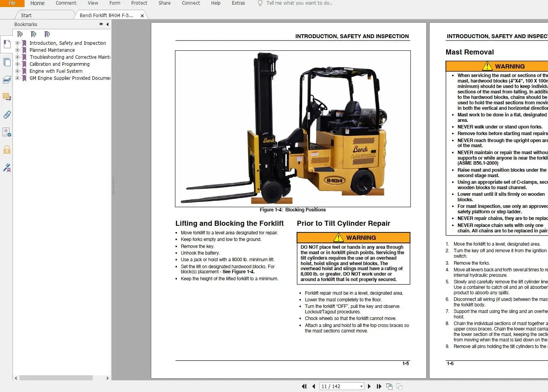548x392 pixels.
Task: Select the Delete Bookmark icon
Action: pos(19,34)
